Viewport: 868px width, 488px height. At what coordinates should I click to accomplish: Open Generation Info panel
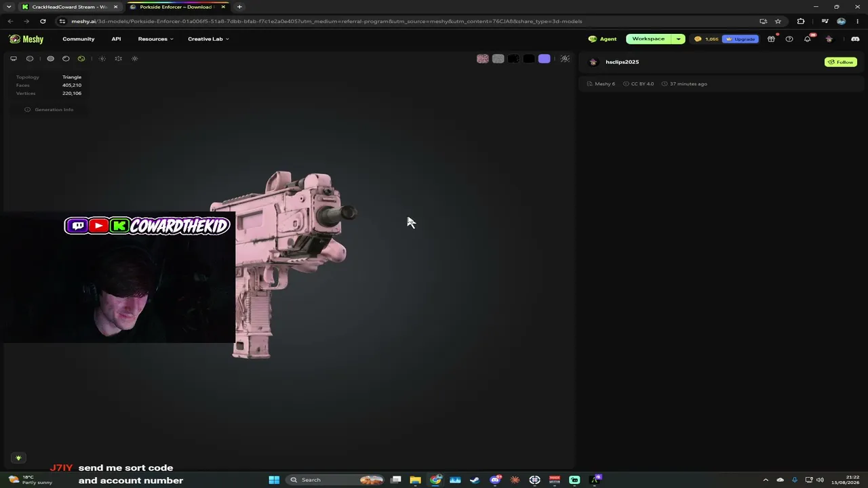pos(49,110)
